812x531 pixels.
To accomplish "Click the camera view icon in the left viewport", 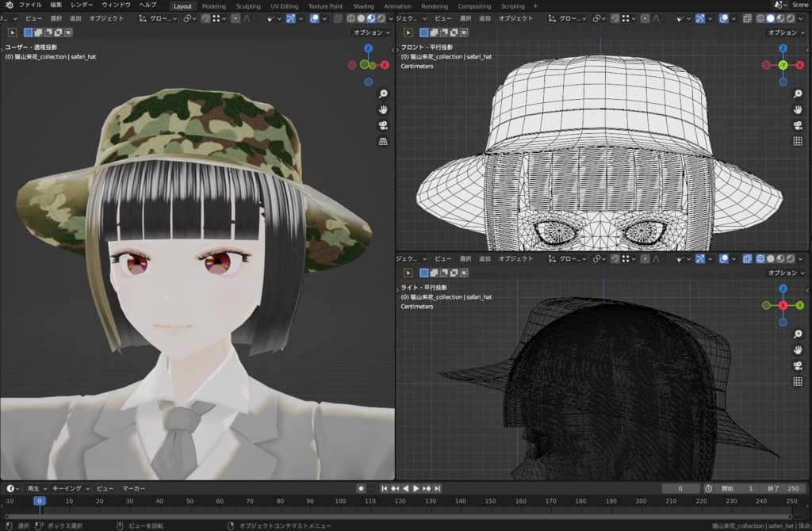I will point(383,125).
